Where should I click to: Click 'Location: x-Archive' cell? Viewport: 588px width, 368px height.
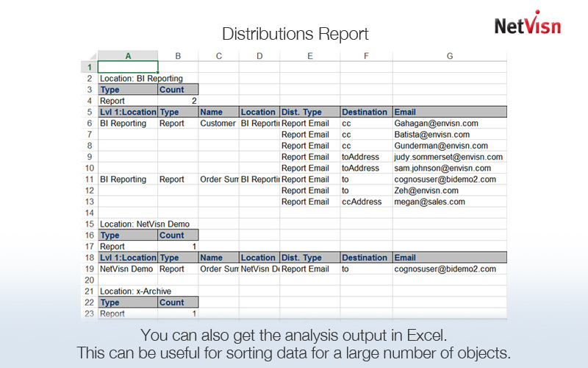(x=135, y=291)
